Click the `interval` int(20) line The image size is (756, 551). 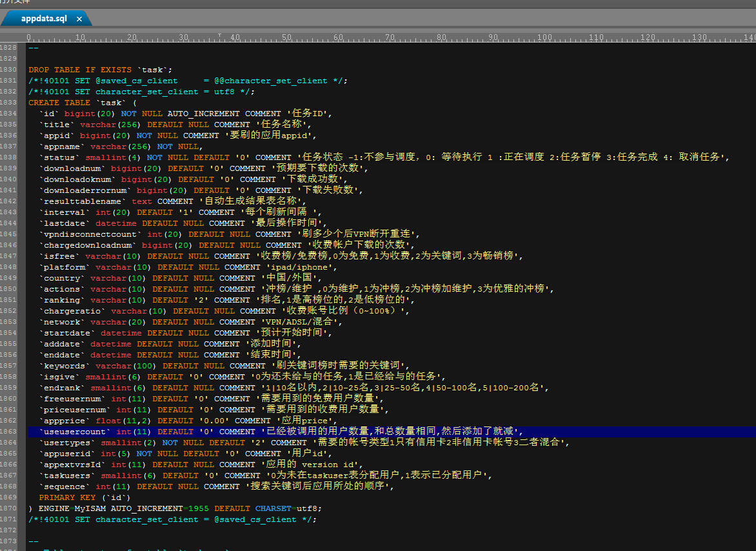click(181, 212)
